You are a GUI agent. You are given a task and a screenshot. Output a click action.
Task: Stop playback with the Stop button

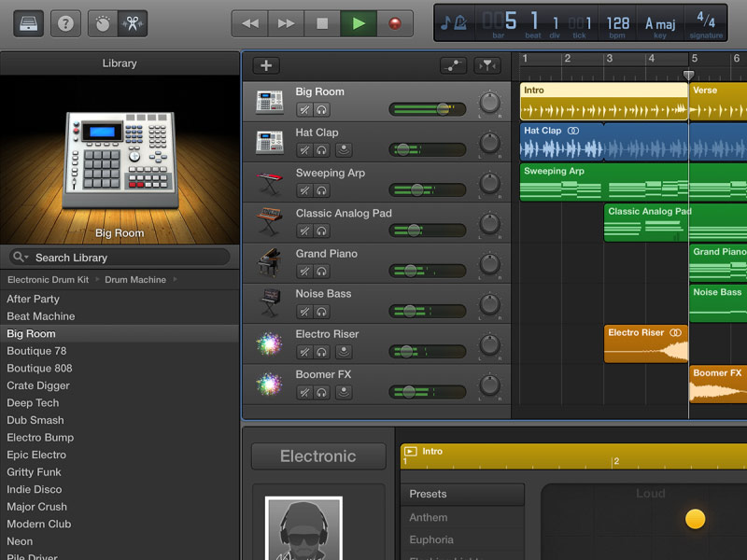coord(322,23)
